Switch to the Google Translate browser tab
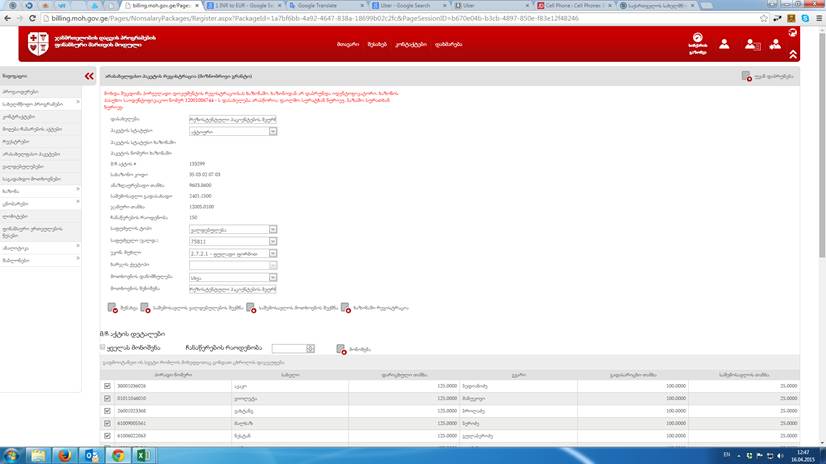This screenshot has width=826, height=464. pos(324,6)
